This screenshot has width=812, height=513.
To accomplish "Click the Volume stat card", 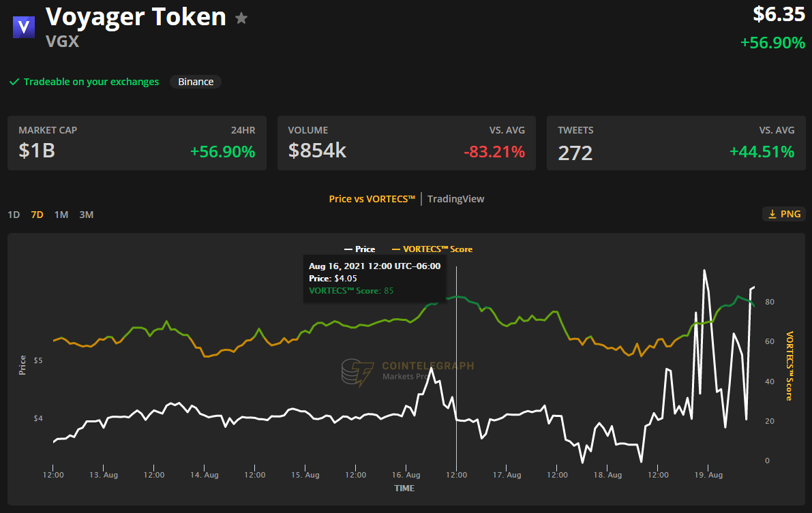I will 406,143.
